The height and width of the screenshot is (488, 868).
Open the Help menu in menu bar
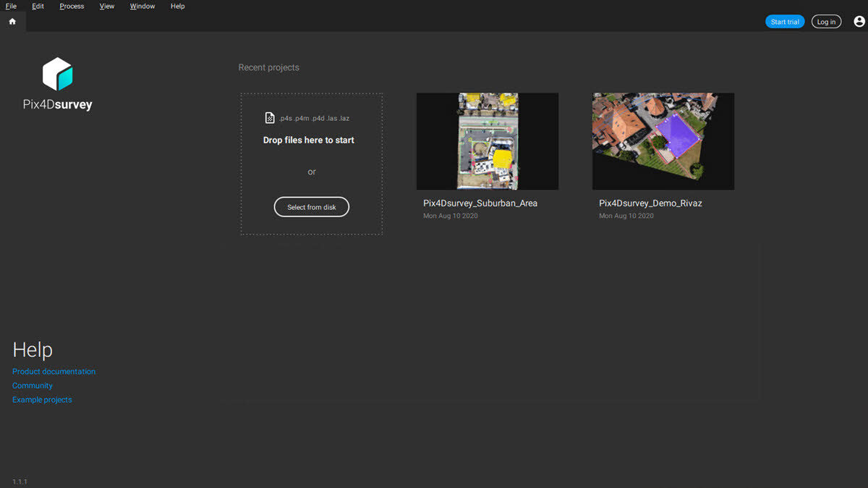pos(177,7)
